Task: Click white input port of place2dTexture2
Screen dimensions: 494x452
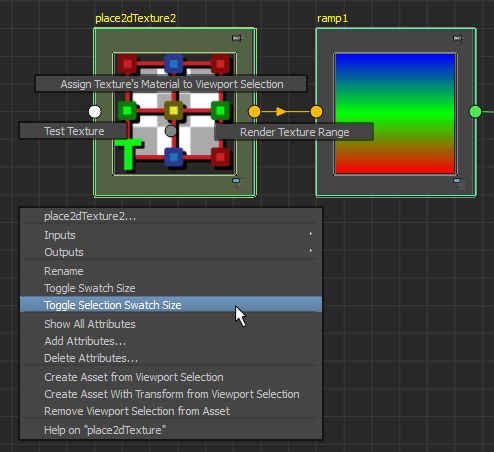Action: click(x=95, y=112)
